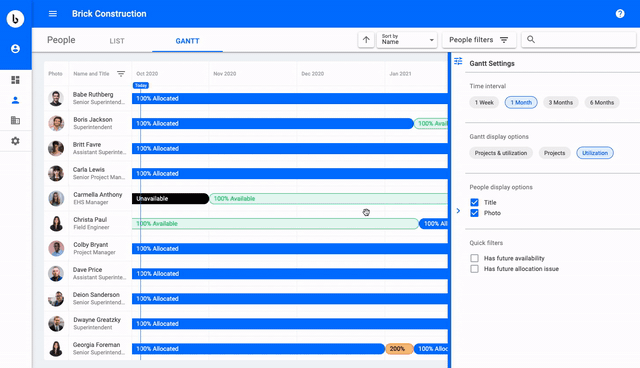Screen dimensions: 640x368
Task: Open Britt Favre's name
Action: pos(87,144)
